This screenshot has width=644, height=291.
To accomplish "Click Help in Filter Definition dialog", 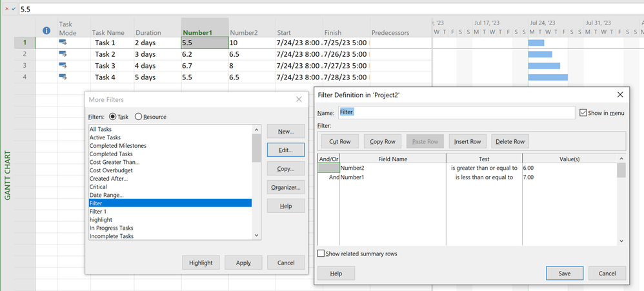I will pyautogui.click(x=336, y=273).
